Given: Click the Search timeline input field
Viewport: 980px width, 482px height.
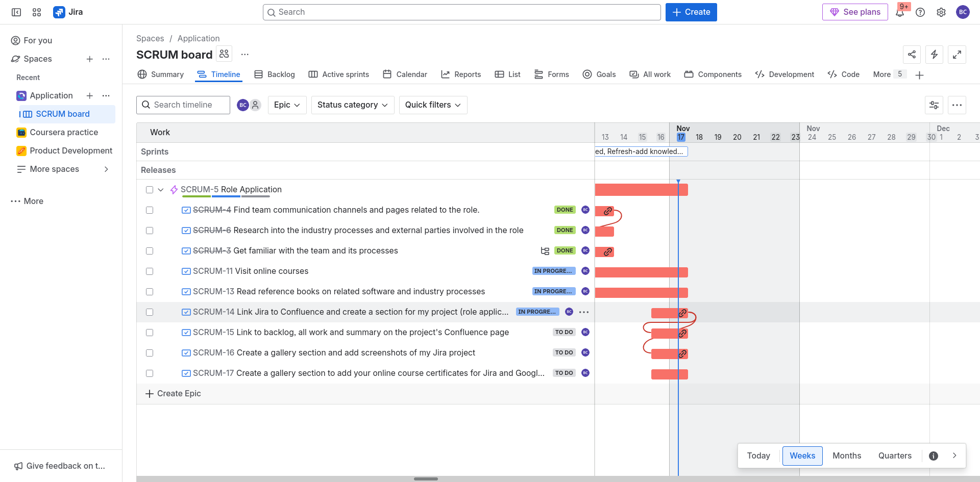Looking at the screenshot, I should [x=183, y=105].
